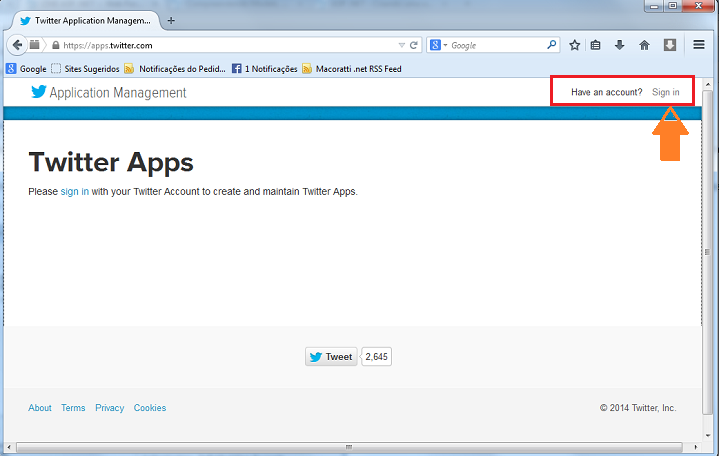Screen dimensions: 719x456
Task: Click the 2,645 tweet count bubble
Action: (376, 356)
